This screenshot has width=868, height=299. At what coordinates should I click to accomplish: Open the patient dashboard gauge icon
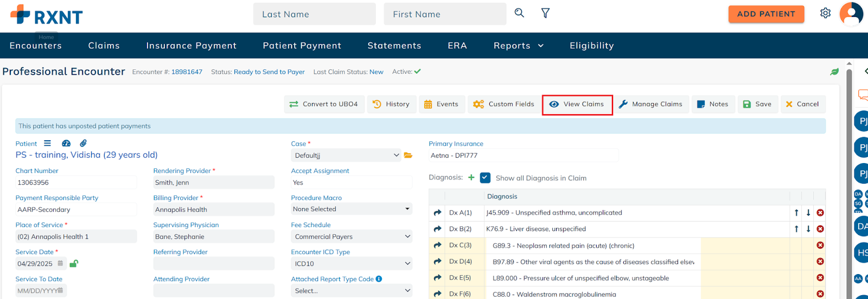click(66, 144)
